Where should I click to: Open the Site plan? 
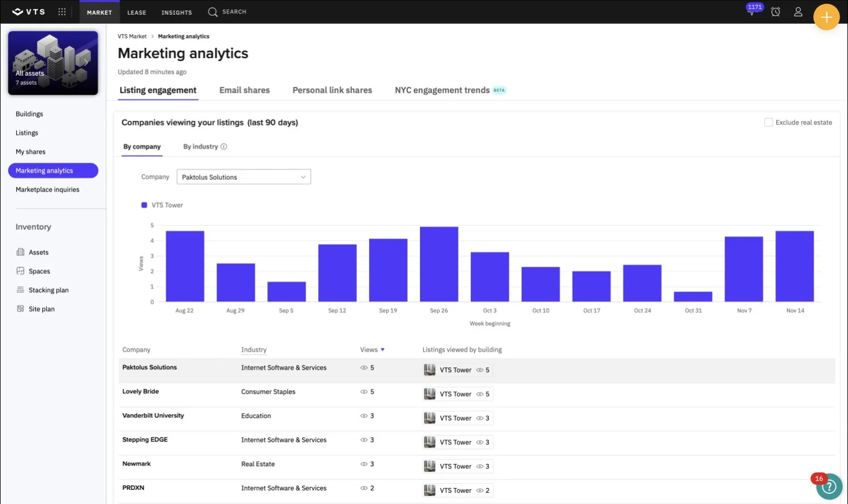click(x=41, y=309)
